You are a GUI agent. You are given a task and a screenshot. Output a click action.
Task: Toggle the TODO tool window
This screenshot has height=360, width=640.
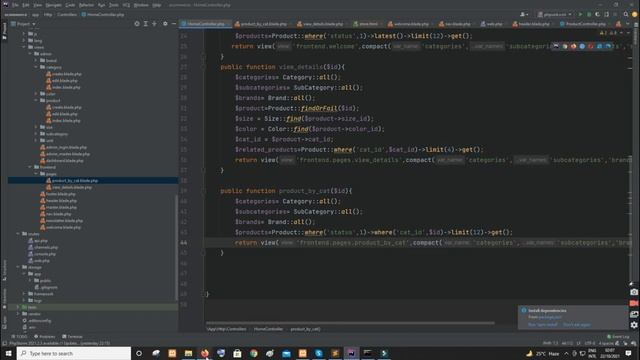pos(19,337)
